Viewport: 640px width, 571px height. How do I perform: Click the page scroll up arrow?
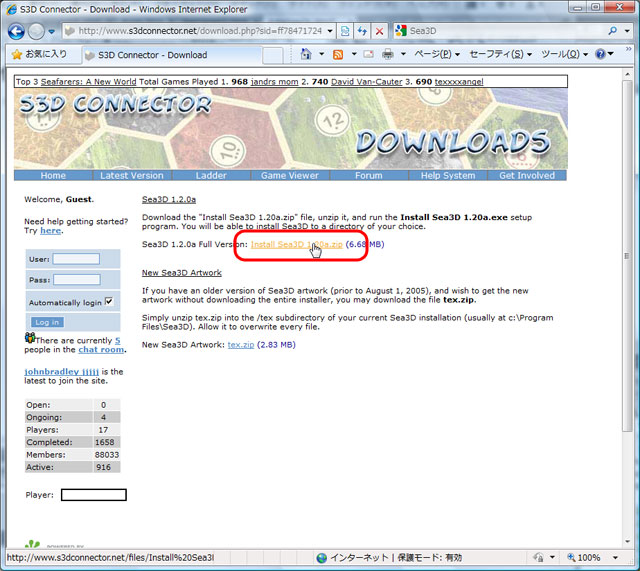point(627,74)
